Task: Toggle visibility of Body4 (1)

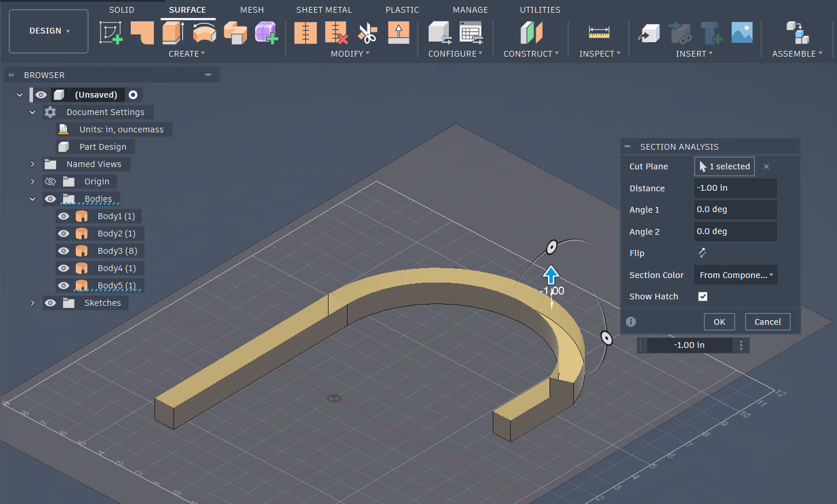Action: click(x=64, y=268)
